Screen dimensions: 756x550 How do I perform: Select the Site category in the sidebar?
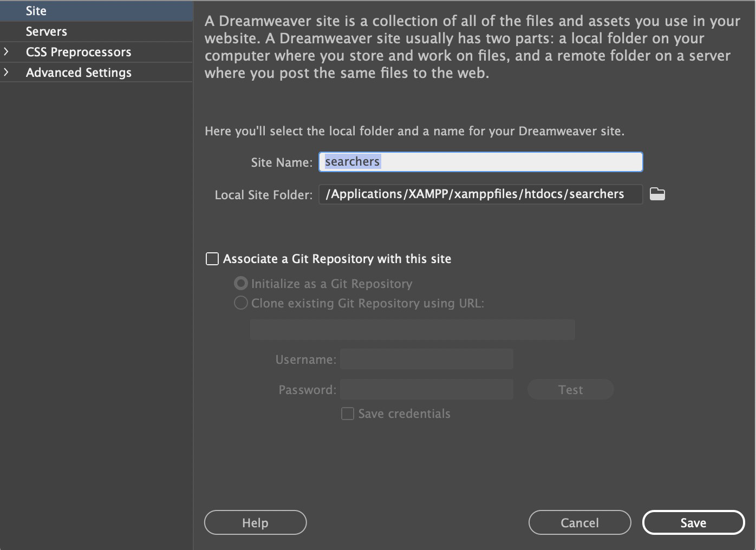(36, 10)
